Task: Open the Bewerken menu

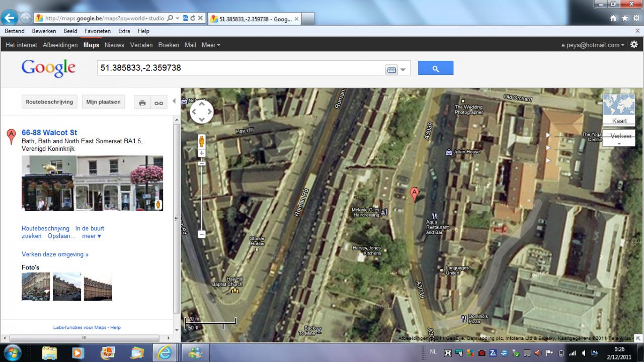Action: pyautogui.click(x=44, y=31)
